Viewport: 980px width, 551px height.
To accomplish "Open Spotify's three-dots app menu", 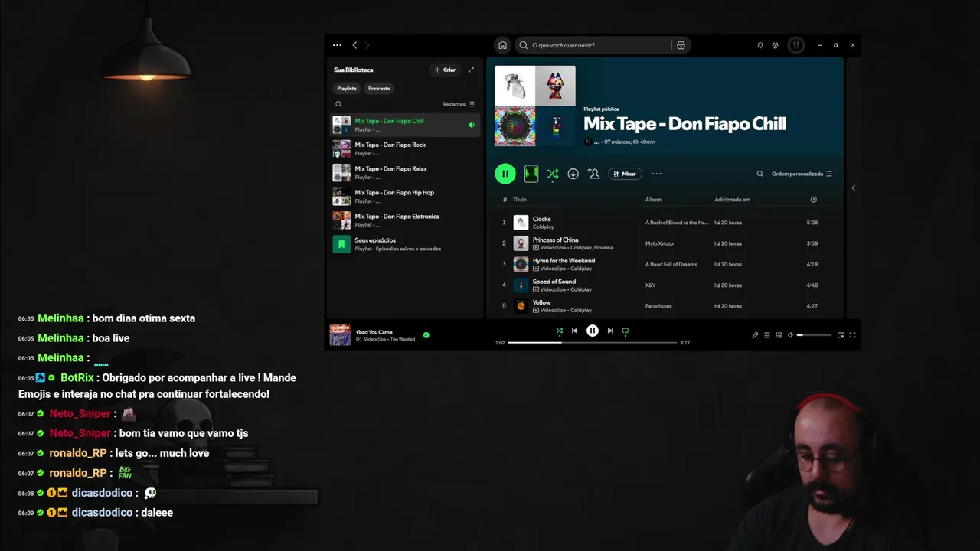I will pos(337,45).
